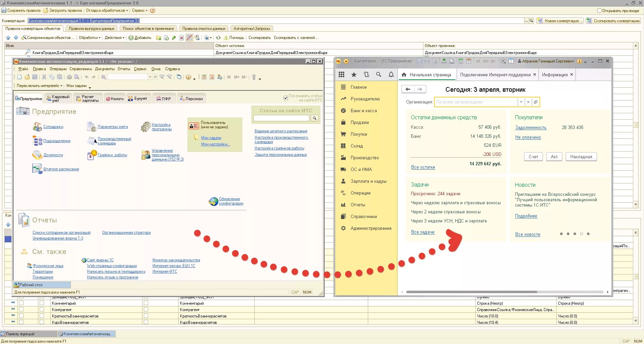644x344 pixels.
Task: Click Все остатки link
Action: [423, 167]
